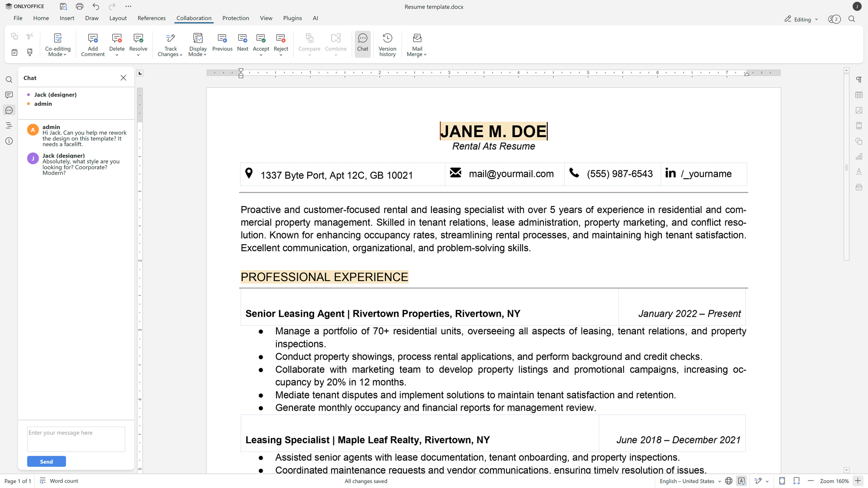Click the Redo arrow icon
The image size is (868, 488).
coord(112,7)
